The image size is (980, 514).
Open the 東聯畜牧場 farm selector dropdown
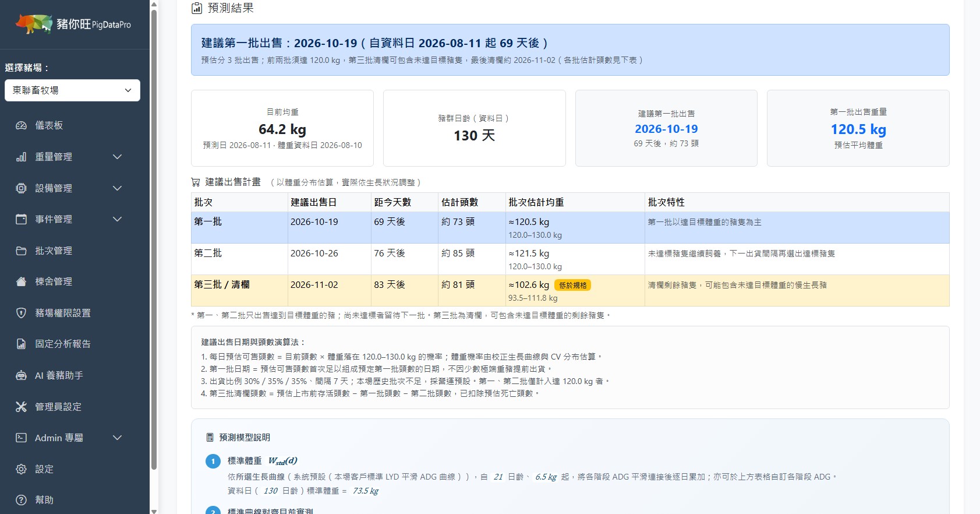72,90
